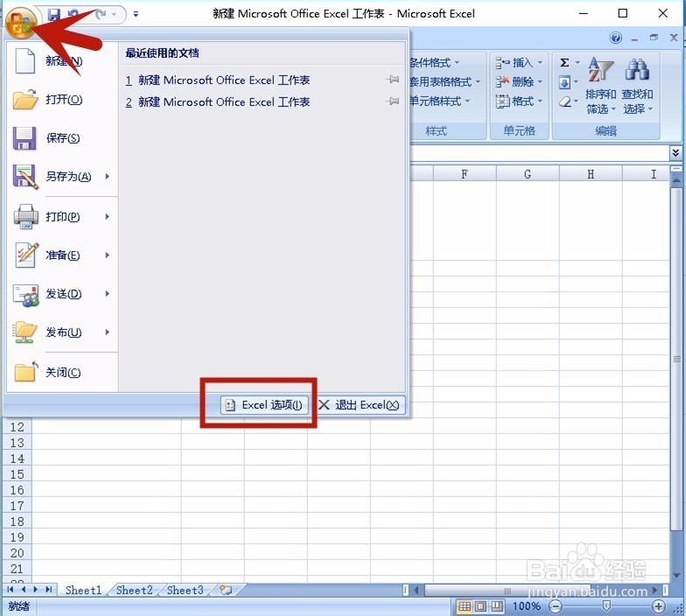Click the Save icon in quick access toolbar
Screen dimensions: 686x616
54,15
